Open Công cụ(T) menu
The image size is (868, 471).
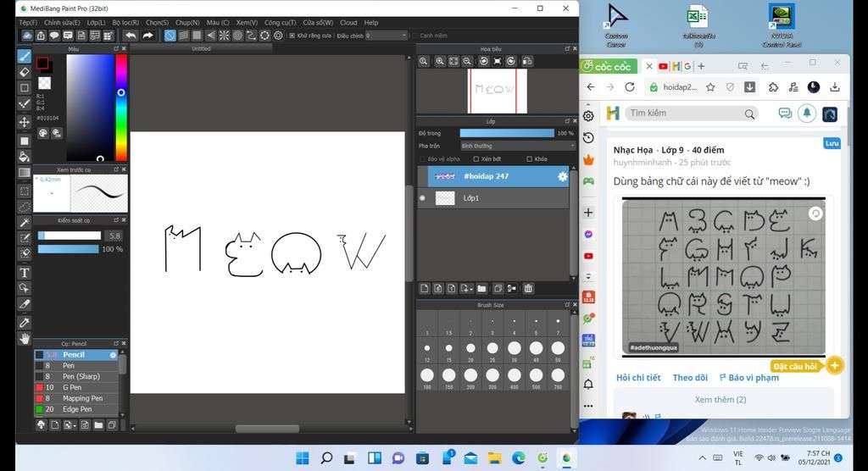[280, 23]
